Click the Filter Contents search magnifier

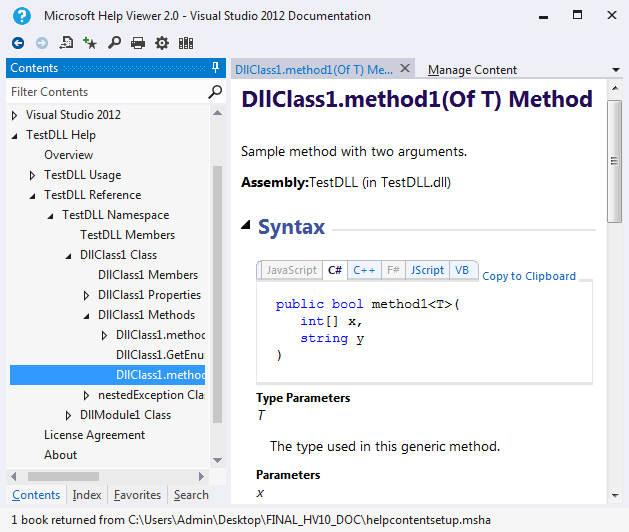coord(215,92)
